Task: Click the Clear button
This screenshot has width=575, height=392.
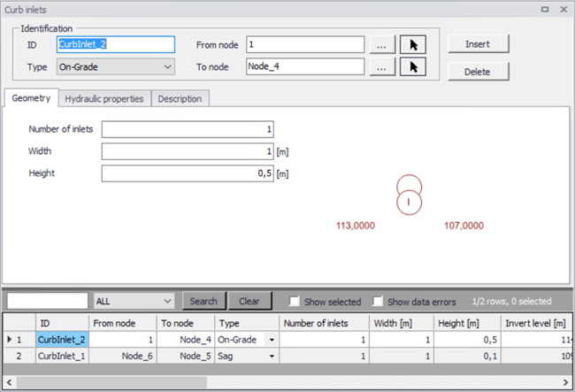Action: 249,301
